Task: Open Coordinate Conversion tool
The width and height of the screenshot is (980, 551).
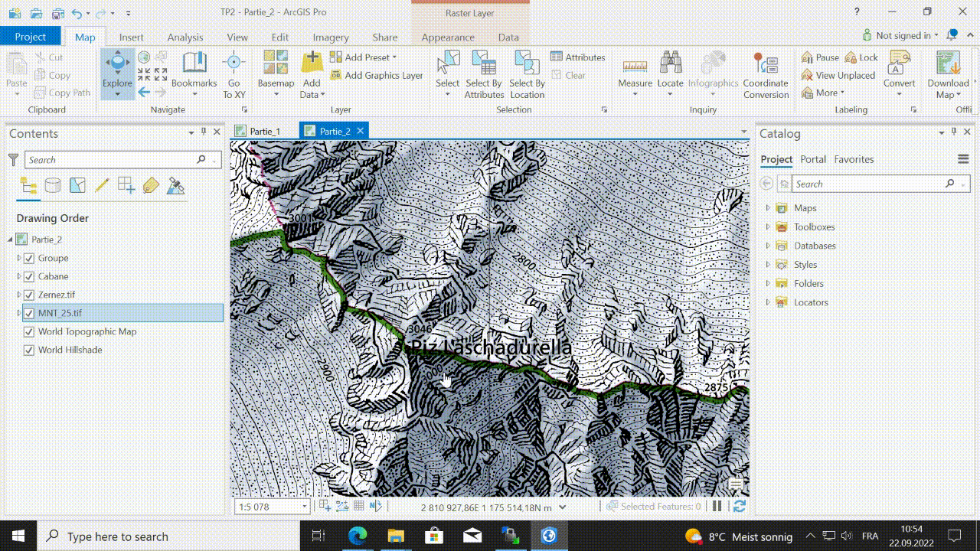Action: click(x=765, y=65)
